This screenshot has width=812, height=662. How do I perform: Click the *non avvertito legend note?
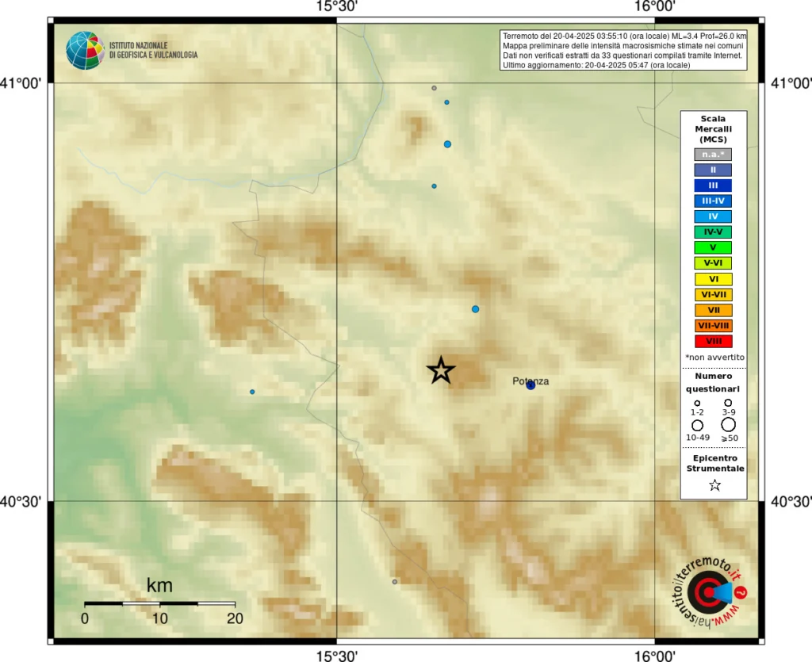pyautogui.click(x=714, y=357)
